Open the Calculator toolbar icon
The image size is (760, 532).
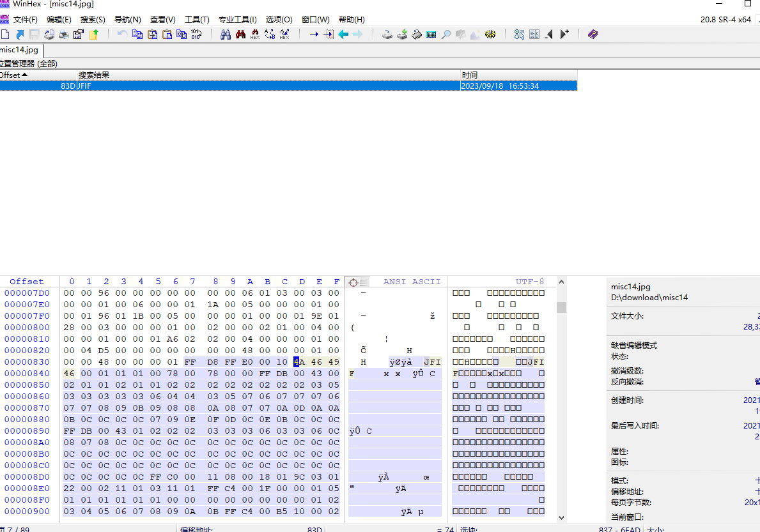[x=431, y=34]
